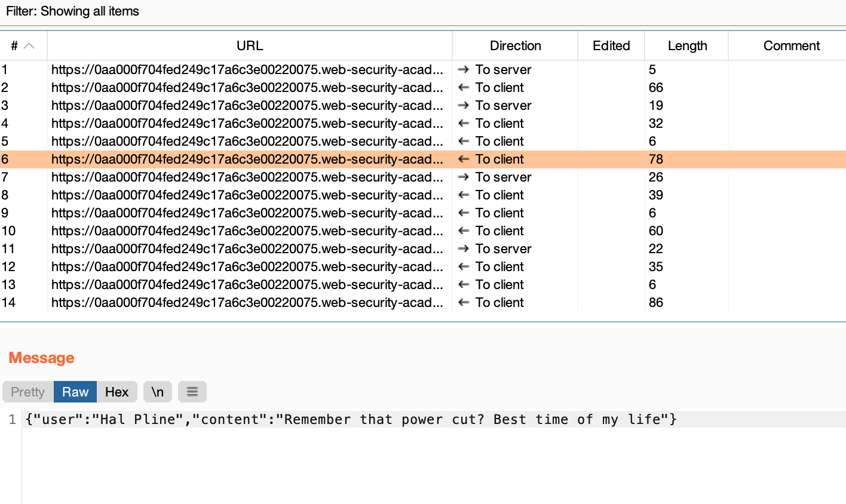Screen dimensions: 846x504
Task: Sort by the URL column header
Action: tap(250, 46)
